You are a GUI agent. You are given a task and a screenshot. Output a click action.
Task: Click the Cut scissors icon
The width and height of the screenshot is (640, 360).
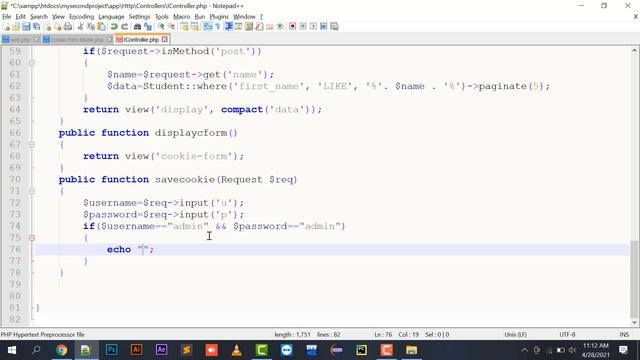point(80,27)
